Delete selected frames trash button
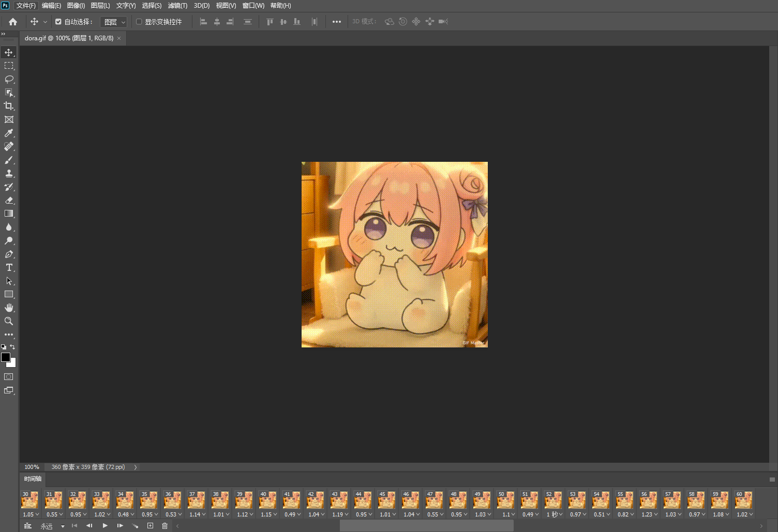 click(165, 526)
